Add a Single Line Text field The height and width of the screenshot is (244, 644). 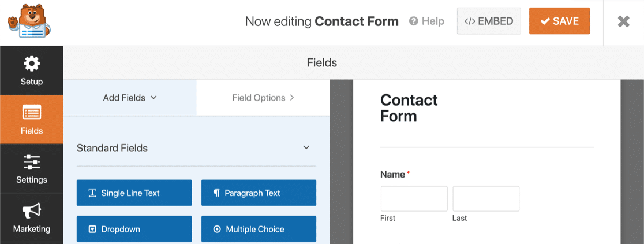134,193
